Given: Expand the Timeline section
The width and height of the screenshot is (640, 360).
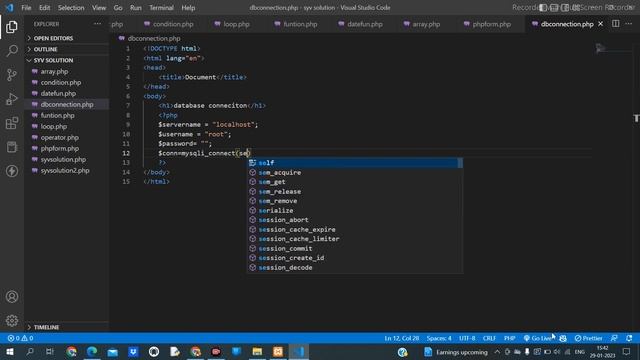Looking at the screenshot, I should (67, 327).
